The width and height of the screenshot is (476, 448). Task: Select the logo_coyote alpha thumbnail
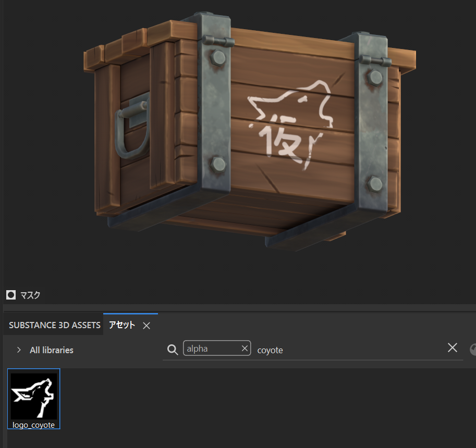[x=34, y=396]
